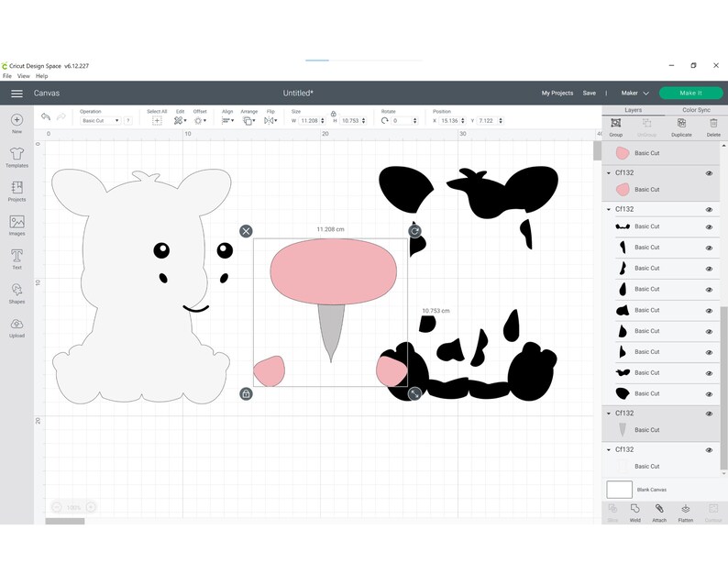Screen dimensions: 728x585
Task: Open the Operation Basic Cut dropdown
Action: click(100, 121)
